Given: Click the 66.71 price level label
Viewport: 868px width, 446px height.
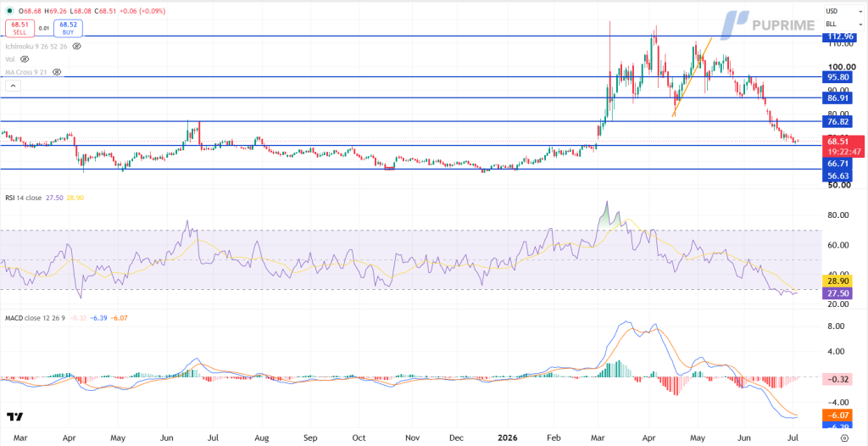Looking at the screenshot, I should 838,164.
